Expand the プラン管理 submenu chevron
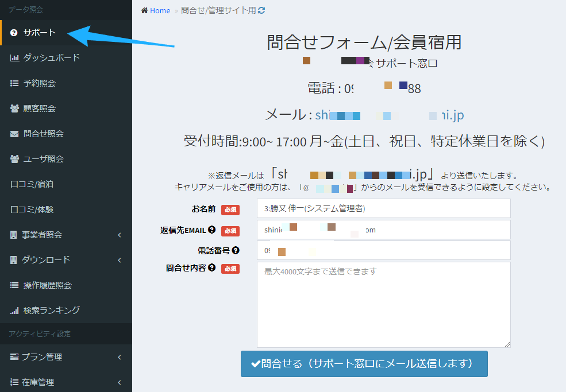This screenshot has height=392, width=566. [x=120, y=357]
